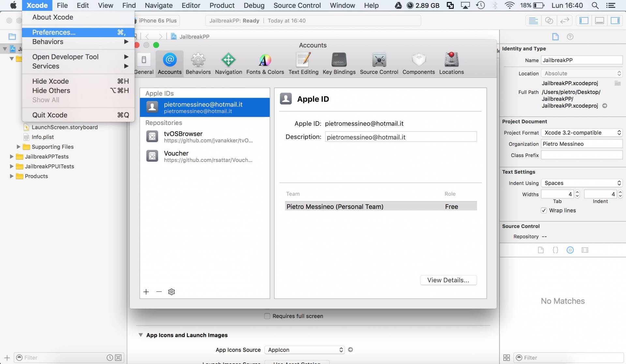Open Source Control preferences

[379, 64]
